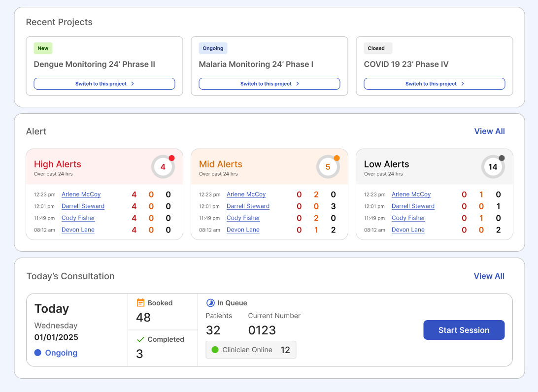
Task: Click the Completed checkmark icon
Action: tap(140, 339)
